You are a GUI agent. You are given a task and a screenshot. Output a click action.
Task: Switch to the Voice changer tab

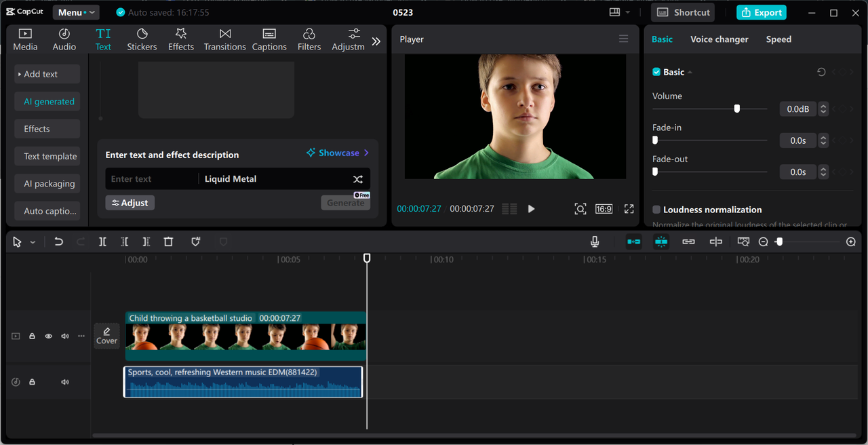(x=719, y=39)
